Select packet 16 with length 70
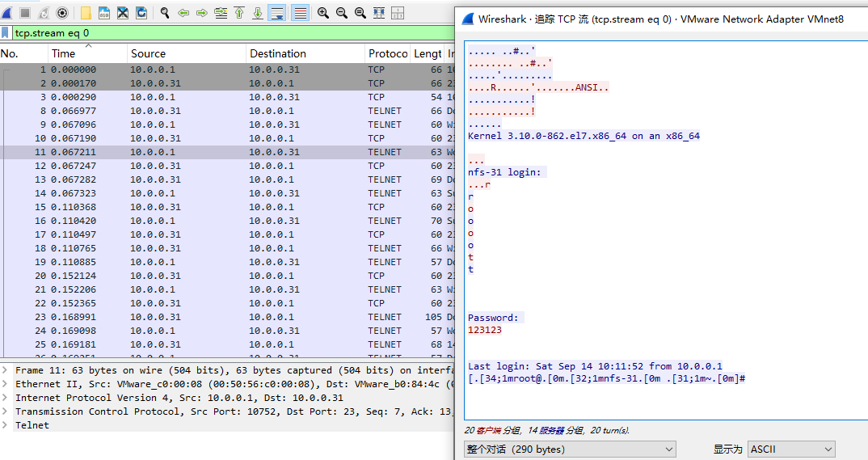 point(227,221)
